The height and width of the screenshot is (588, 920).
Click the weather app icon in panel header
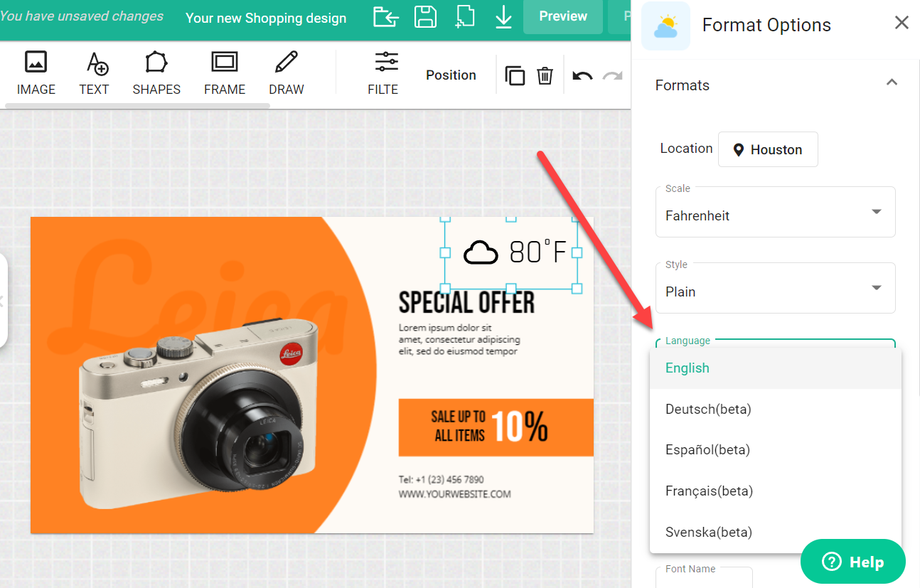665,26
